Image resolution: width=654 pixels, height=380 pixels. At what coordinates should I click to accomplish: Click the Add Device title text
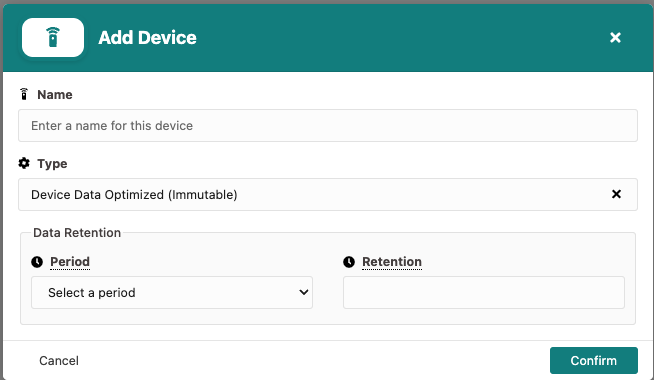click(147, 38)
